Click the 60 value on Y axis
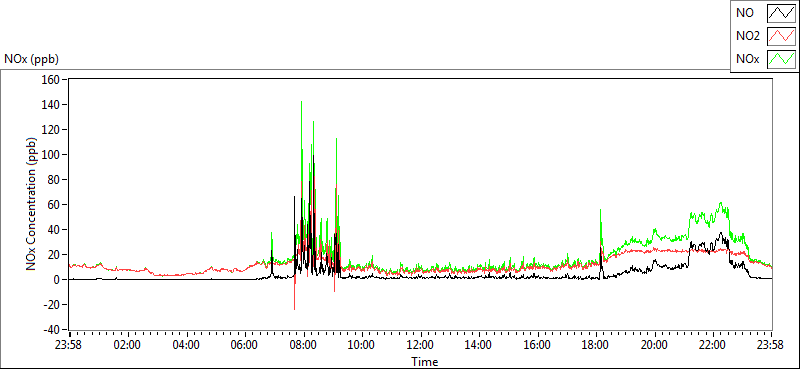Image resolution: width=800 pixels, height=369 pixels. pyautogui.click(x=55, y=205)
